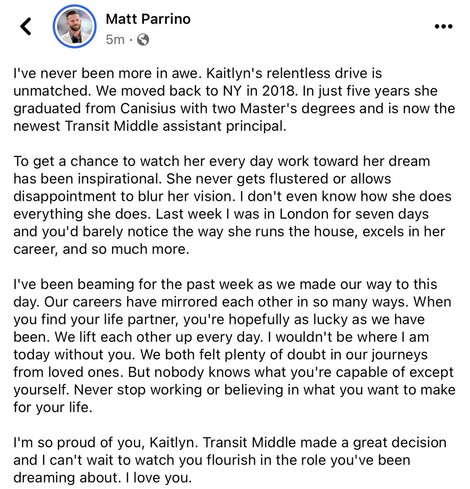Viewport: 470px width, 489px height.
Task: Click the 5m post timestamp
Action: tap(115, 40)
